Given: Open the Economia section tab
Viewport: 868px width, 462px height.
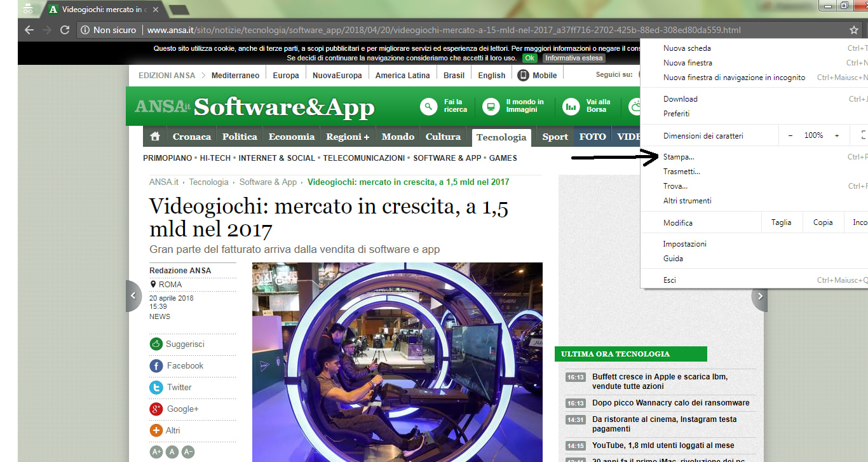Looking at the screenshot, I should click(x=292, y=137).
